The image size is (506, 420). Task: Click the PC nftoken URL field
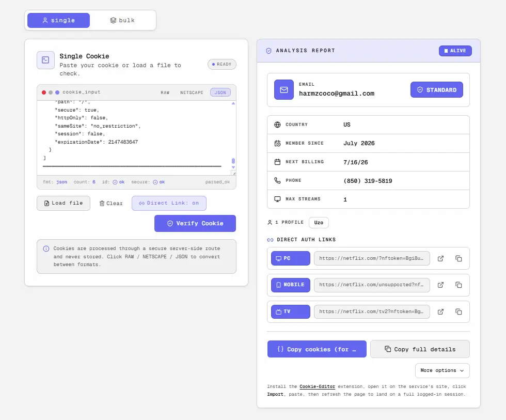click(372, 258)
